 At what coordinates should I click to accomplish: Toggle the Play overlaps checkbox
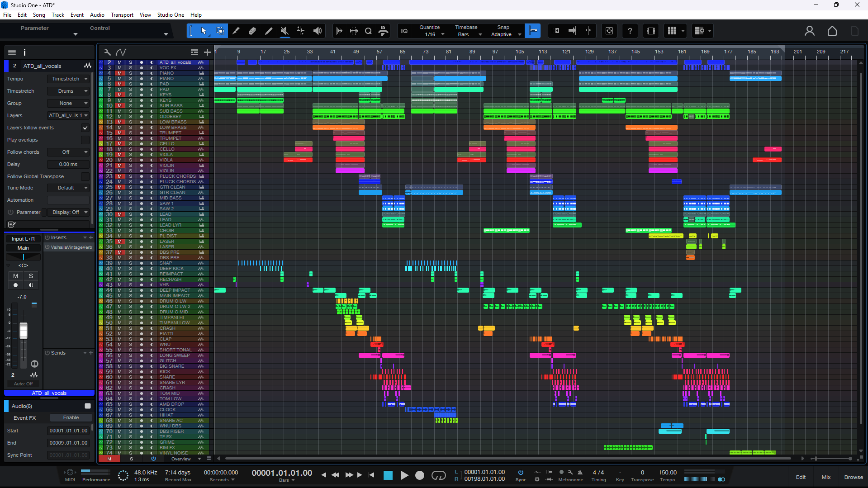pyautogui.click(x=85, y=140)
